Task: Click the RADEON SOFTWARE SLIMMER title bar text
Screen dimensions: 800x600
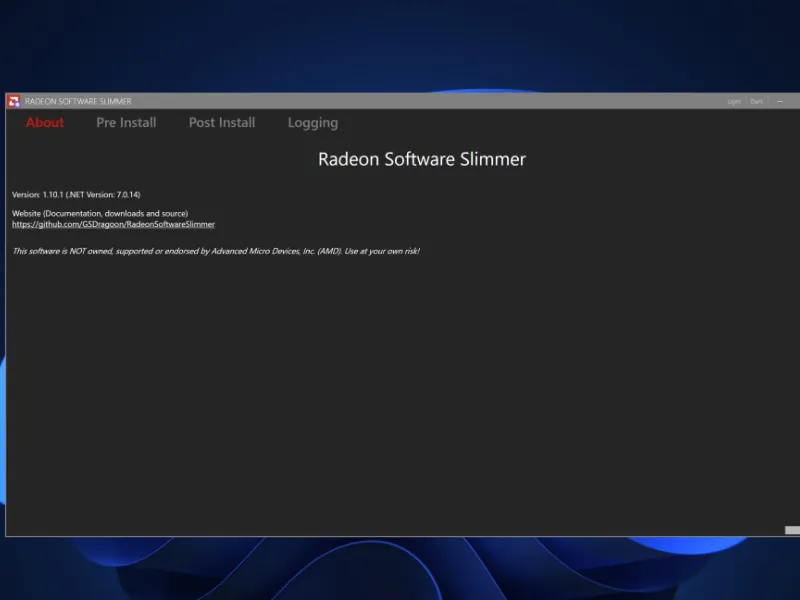Action: point(78,102)
